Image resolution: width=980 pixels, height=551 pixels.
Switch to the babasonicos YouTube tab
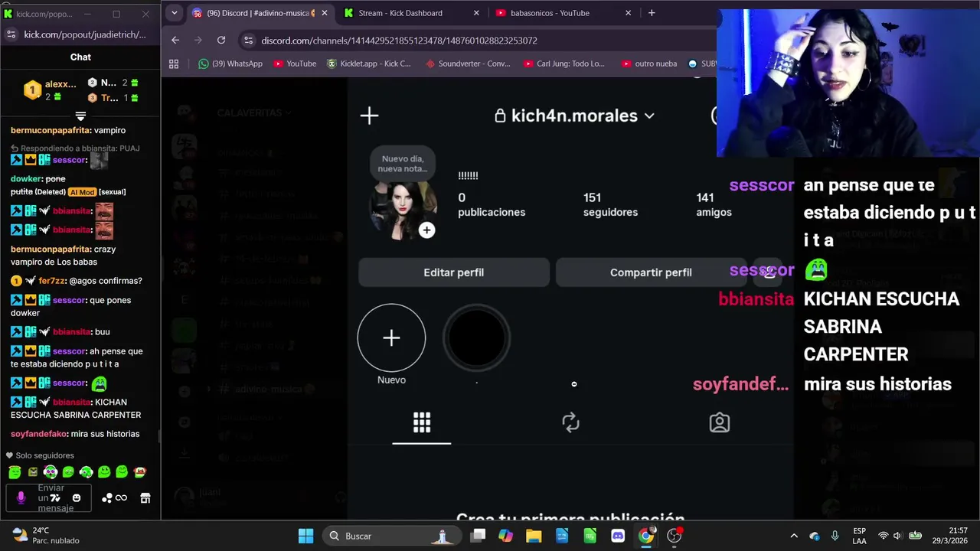[563, 13]
